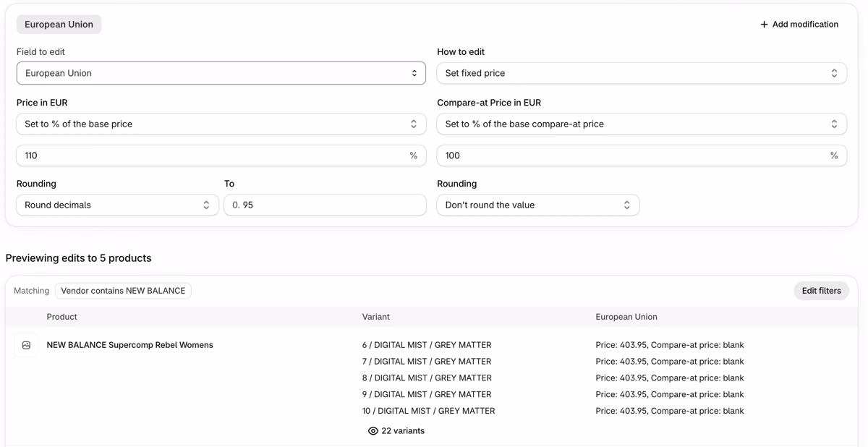Click the Vendor contains NEW BALANCE filter chip
Screen dimensions: 868x447
123,291
